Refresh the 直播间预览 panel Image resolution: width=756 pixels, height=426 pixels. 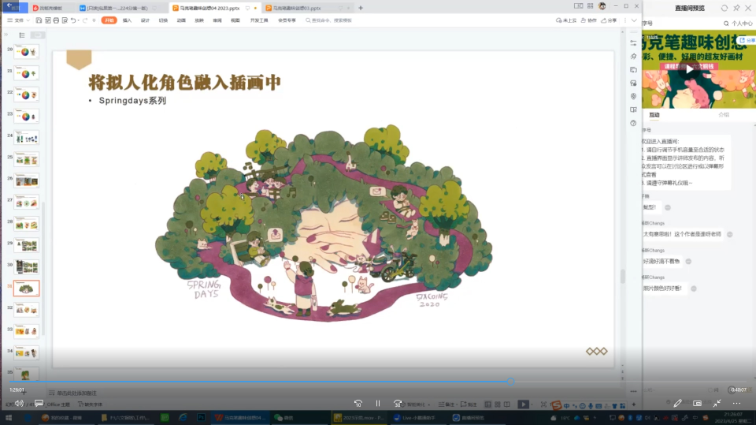(x=724, y=8)
